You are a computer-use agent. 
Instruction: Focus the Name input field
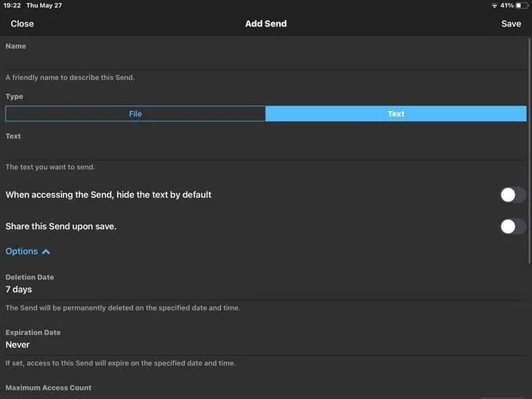(x=266, y=61)
